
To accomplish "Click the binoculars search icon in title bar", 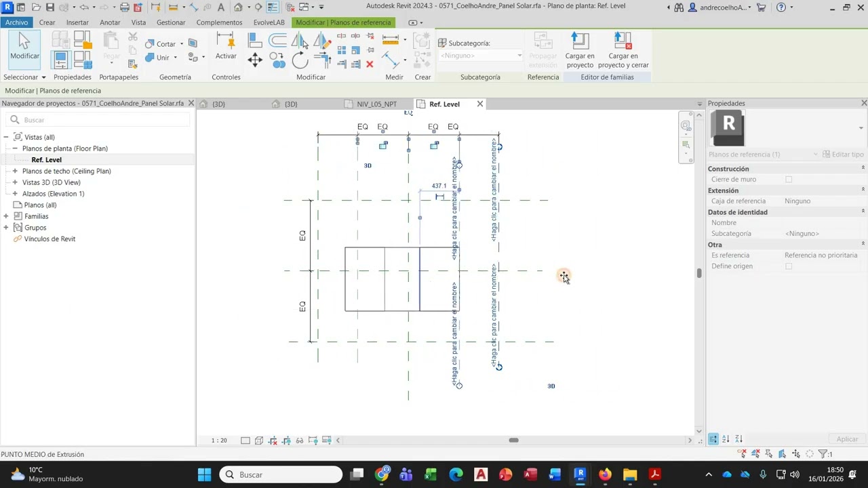I will coord(679,7).
